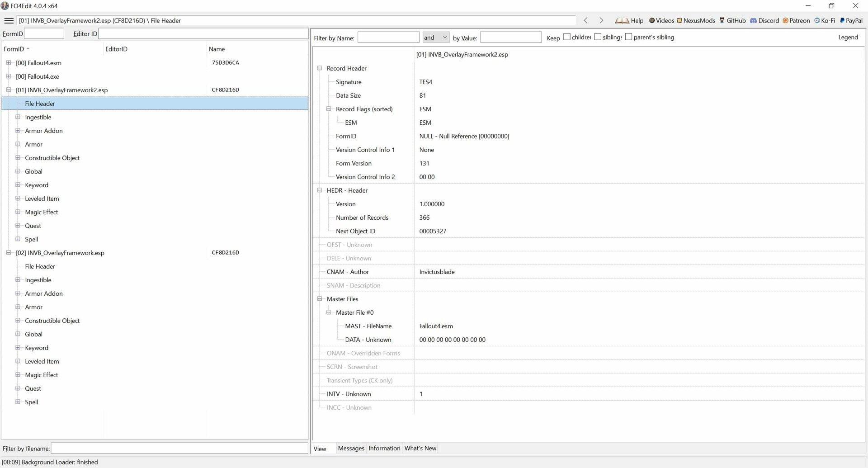The width and height of the screenshot is (868, 468).
Task: Click the [01] INVB_OverlayFramework2.esp column header
Action: click(x=462, y=54)
